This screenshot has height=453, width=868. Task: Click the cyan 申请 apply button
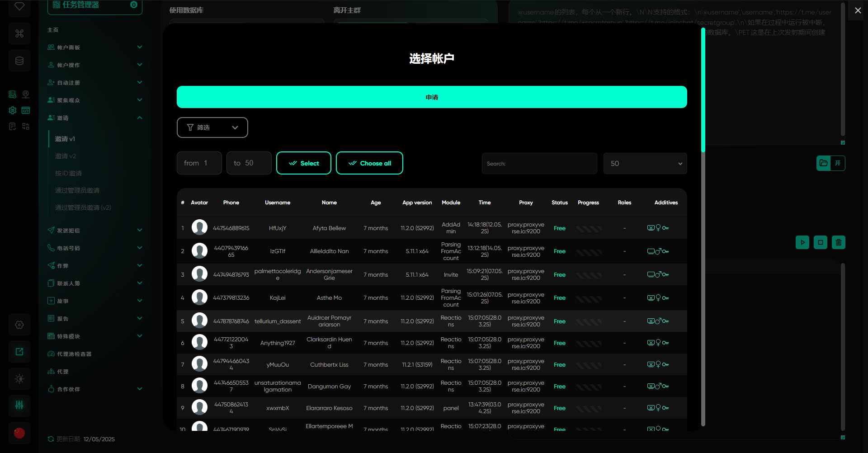coord(431,97)
